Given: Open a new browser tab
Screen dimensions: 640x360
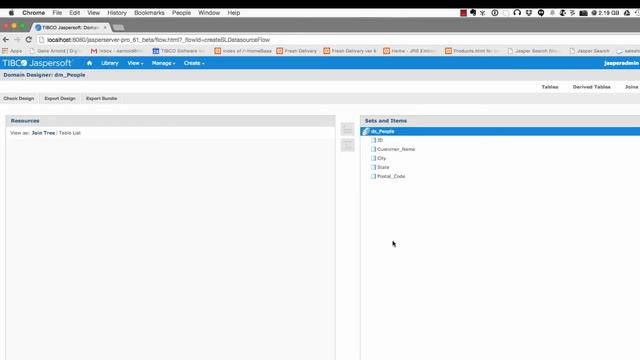Looking at the screenshot, I should pyautogui.click(x=118, y=27).
